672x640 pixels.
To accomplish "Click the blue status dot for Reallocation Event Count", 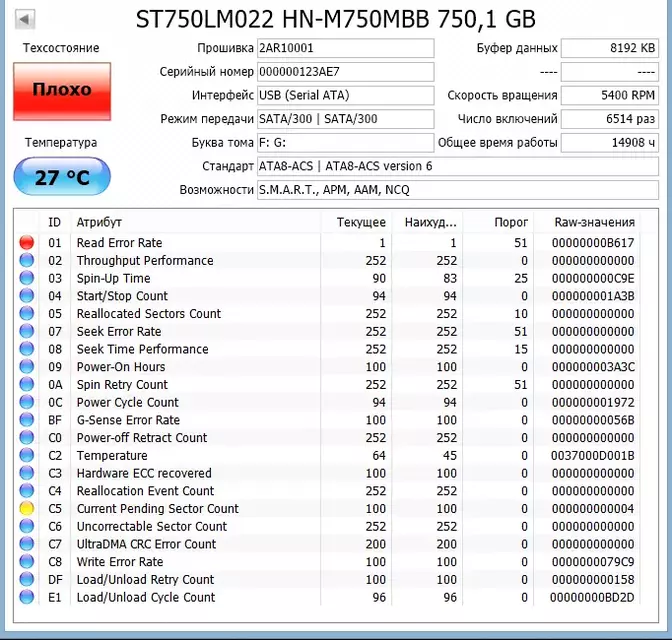I will click(x=27, y=490).
